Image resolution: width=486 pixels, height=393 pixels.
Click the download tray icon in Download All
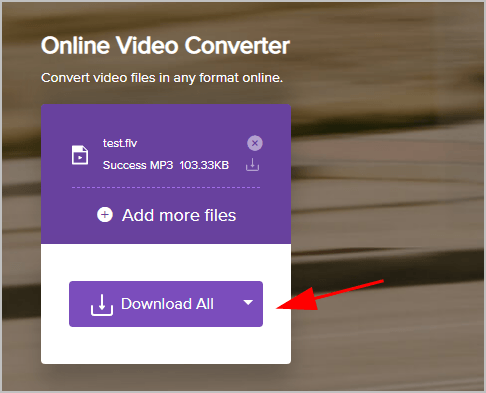pos(102,305)
